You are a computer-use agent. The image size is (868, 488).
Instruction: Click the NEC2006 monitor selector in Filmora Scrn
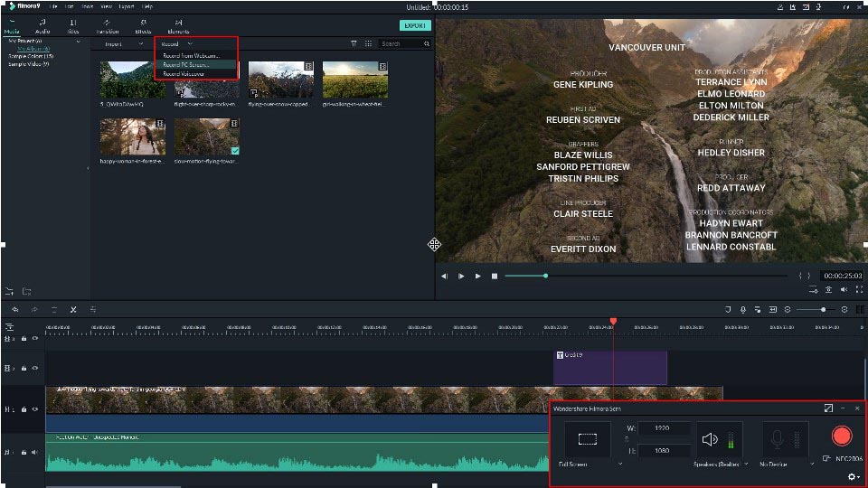843,459
